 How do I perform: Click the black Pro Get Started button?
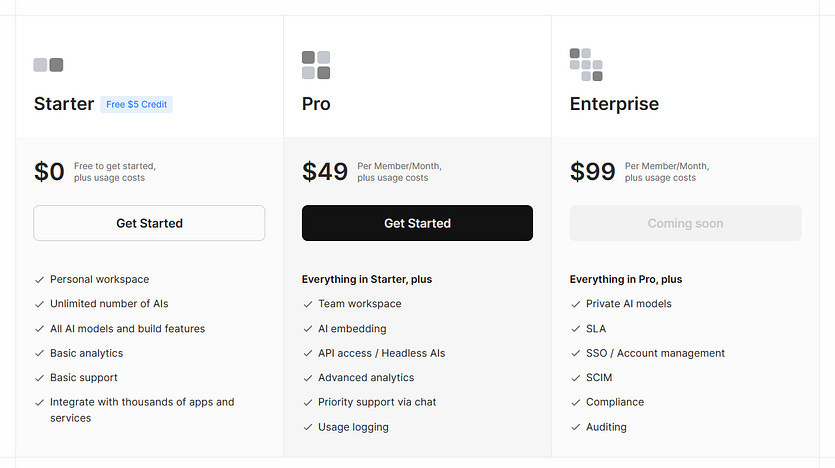(x=418, y=223)
